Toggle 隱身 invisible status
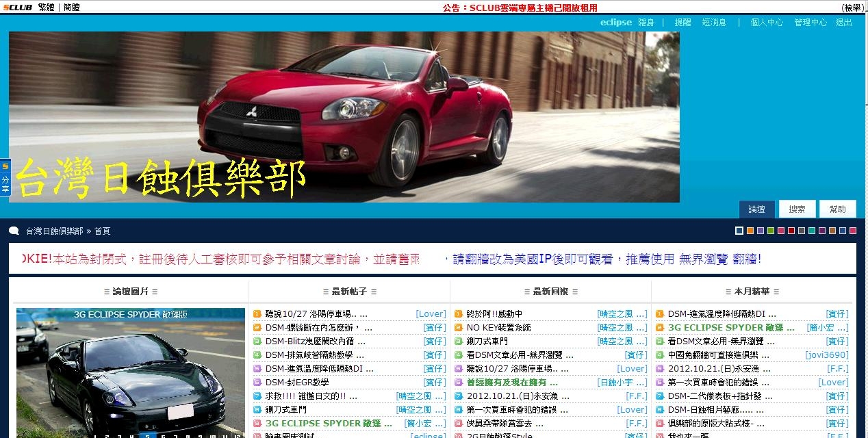 (x=646, y=22)
